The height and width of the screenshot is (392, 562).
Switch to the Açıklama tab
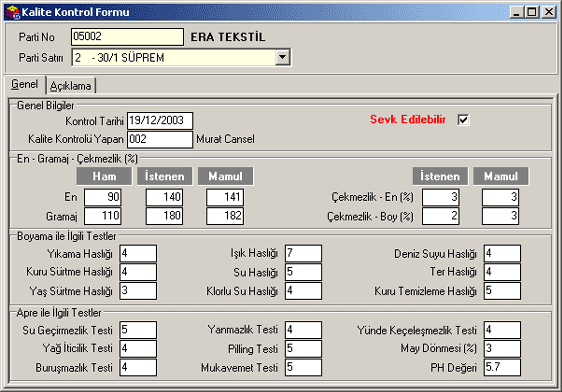pos(71,86)
